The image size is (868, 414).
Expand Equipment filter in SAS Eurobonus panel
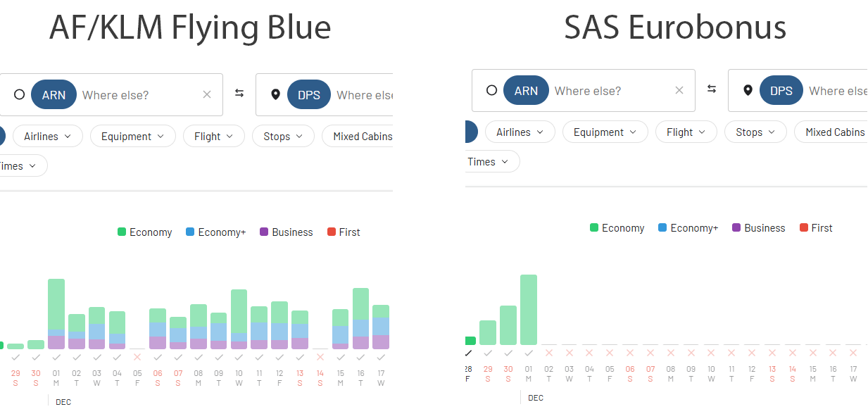point(605,132)
